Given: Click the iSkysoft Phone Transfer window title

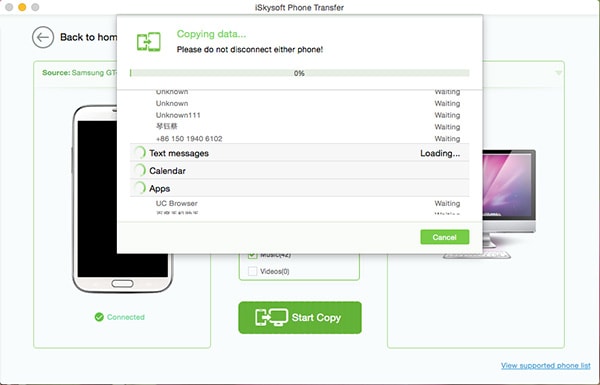Looking at the screenshot, I should pos(300,7).
